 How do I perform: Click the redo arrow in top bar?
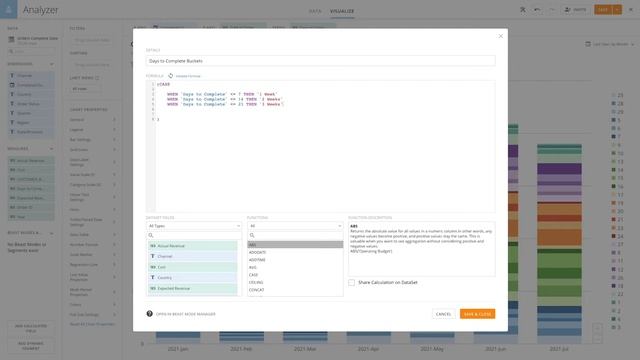coord(552,9)
